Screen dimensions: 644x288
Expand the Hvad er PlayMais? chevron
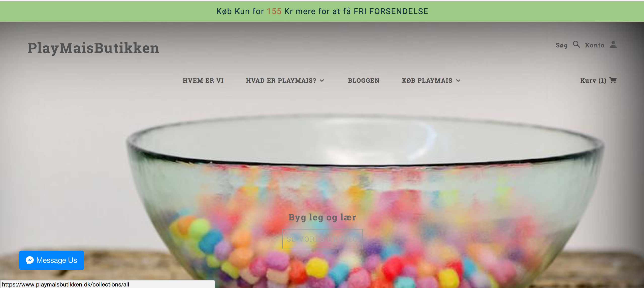pos(322,80)
